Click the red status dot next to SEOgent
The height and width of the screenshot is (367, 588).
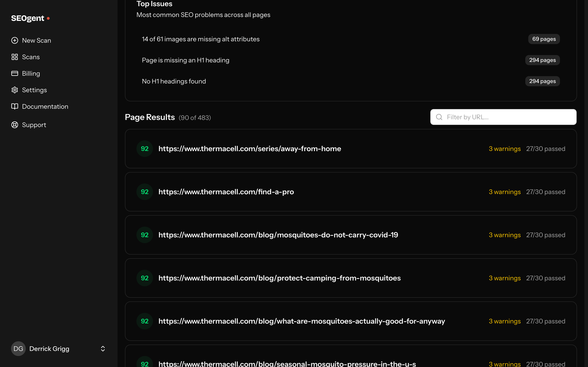(48, 18)
